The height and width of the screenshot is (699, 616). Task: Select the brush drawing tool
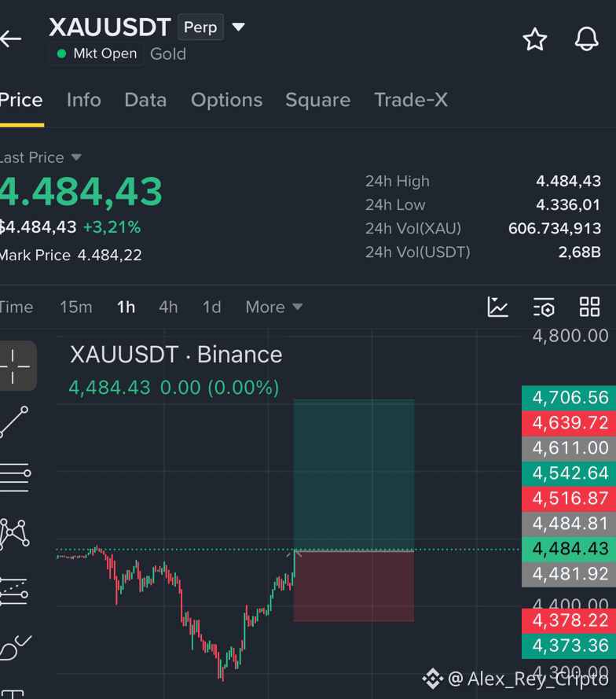(16, 648)
